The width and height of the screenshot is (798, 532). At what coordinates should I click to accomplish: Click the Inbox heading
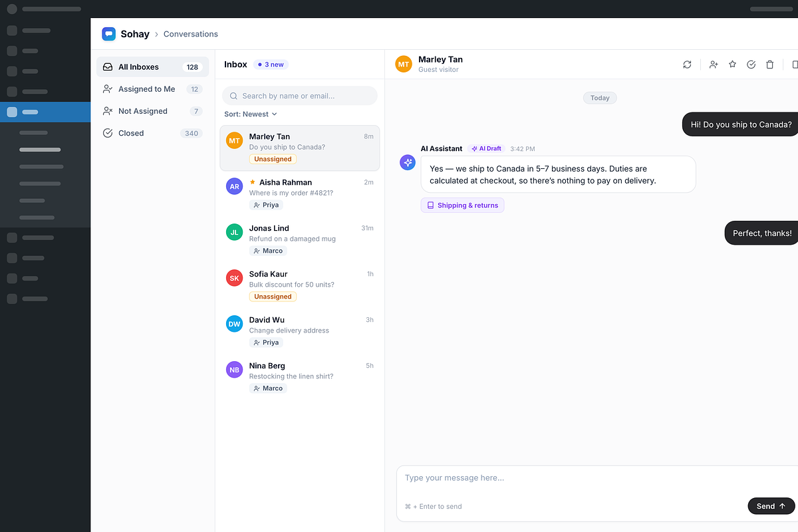point(235,65)
